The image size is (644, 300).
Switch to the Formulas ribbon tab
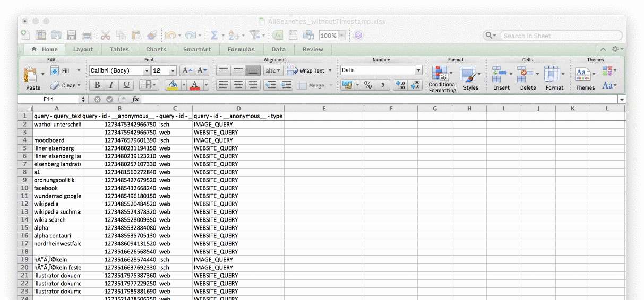pos(241,49)
